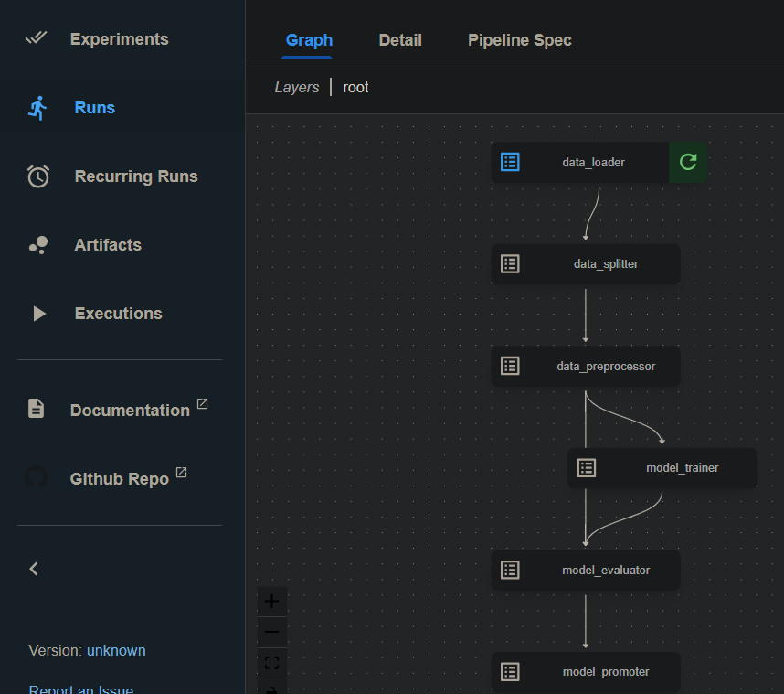
Task: Click the green refresh icon on data_loader
Action: click(688, 162)
